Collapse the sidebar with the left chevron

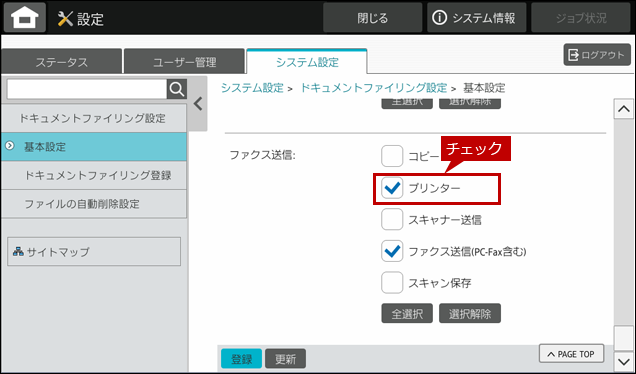pos(198,104)
